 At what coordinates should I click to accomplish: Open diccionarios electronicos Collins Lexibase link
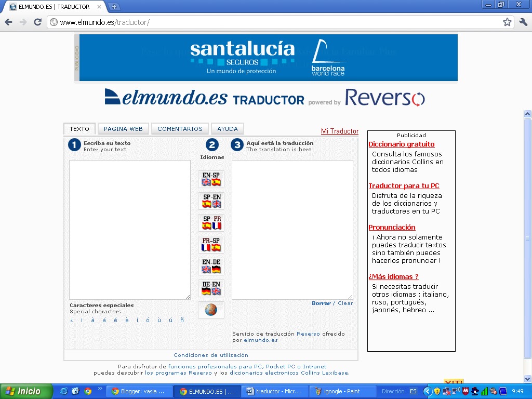(x=289, y=373)
